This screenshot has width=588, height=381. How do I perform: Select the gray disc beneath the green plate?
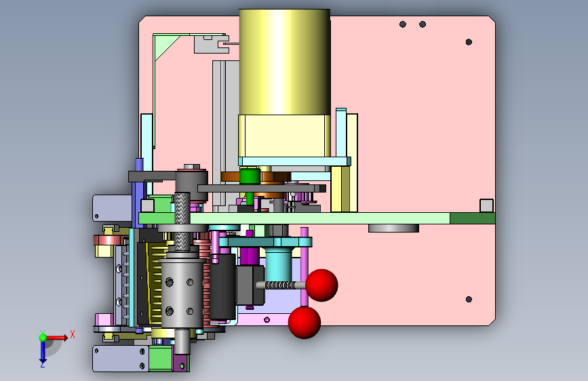[x=393, y=228]
